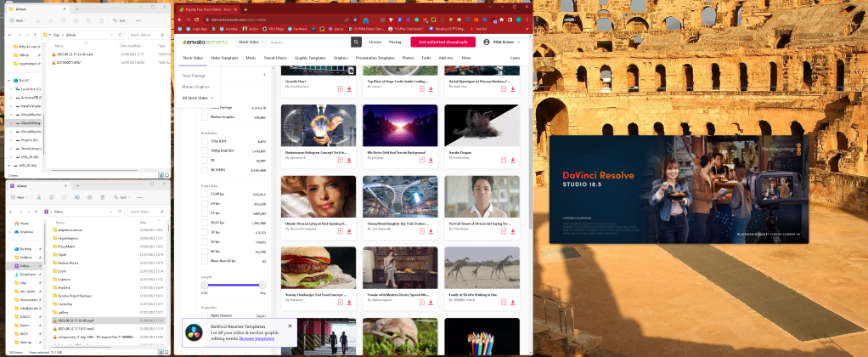Viewport: 868px width, 357px height.
Task: Open the Fonts category tab
Action: [426, 58]
